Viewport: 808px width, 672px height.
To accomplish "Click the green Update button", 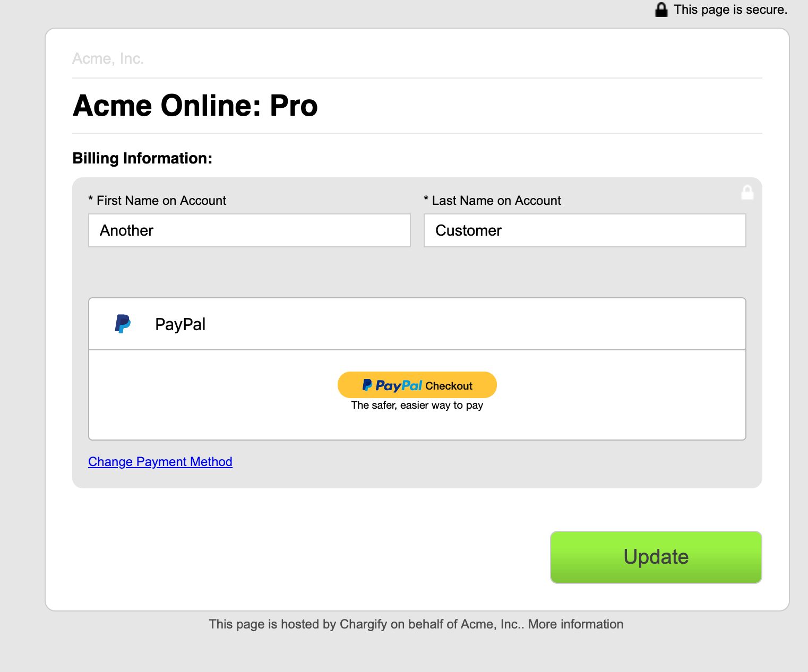I will (x=656, y=557).
